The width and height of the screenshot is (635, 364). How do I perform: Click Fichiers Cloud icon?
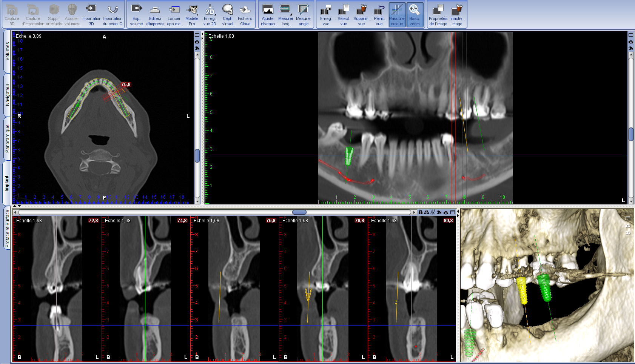click(x=245, y=15)
